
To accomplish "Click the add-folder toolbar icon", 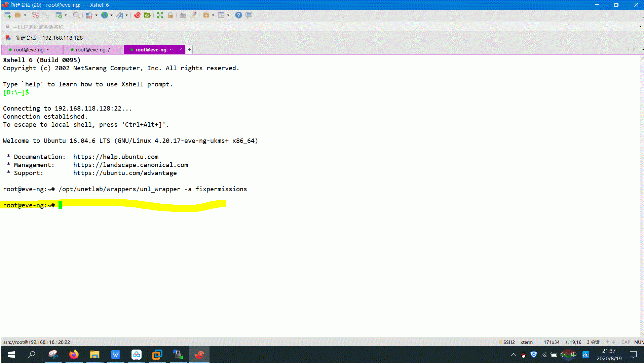I will 206,15.
